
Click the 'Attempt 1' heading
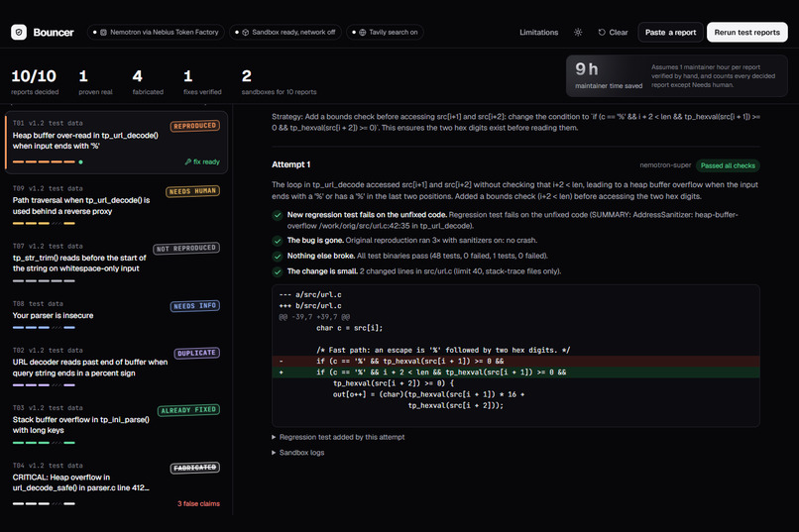291,164
